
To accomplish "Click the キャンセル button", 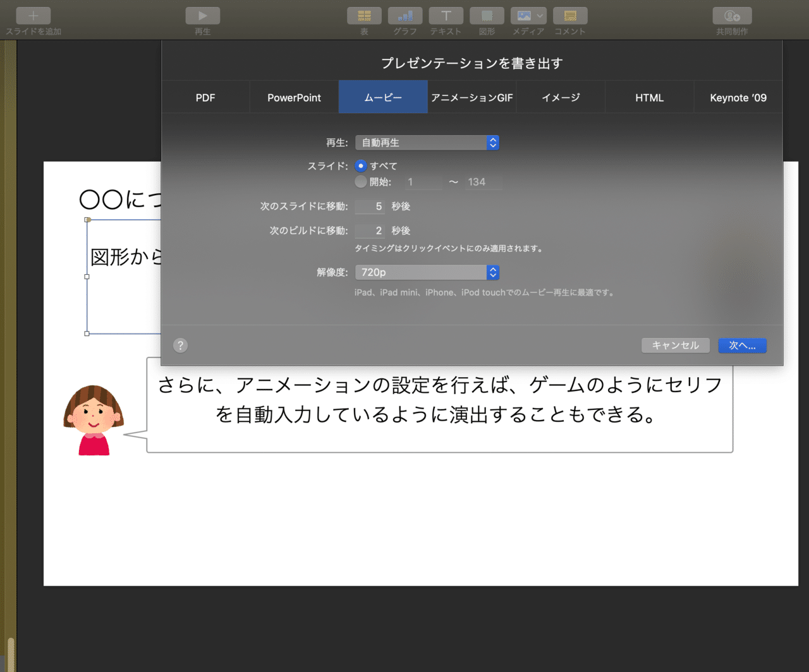I will tap(675, 345).
